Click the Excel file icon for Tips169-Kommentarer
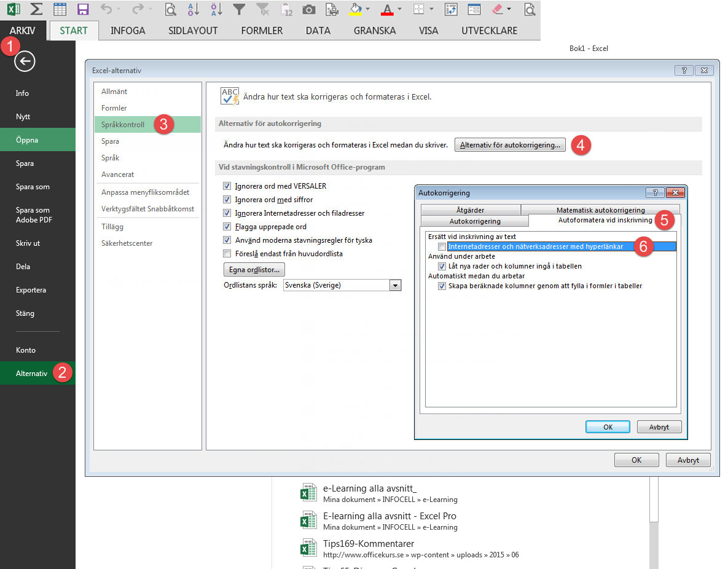The width and height of the screenshot is (728, 569). (308, 548)
